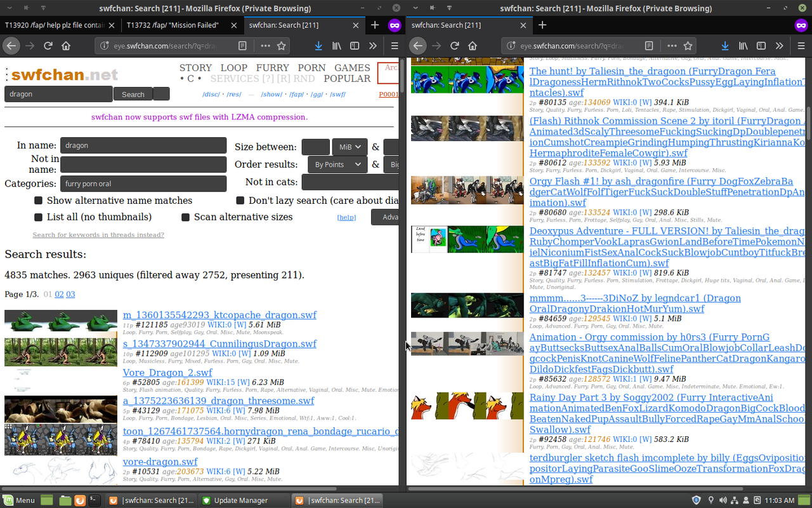Viewport: 812px width, 508px height.
Task: Toggle Reader View icon in the address bar
Action: click(242, 45)
